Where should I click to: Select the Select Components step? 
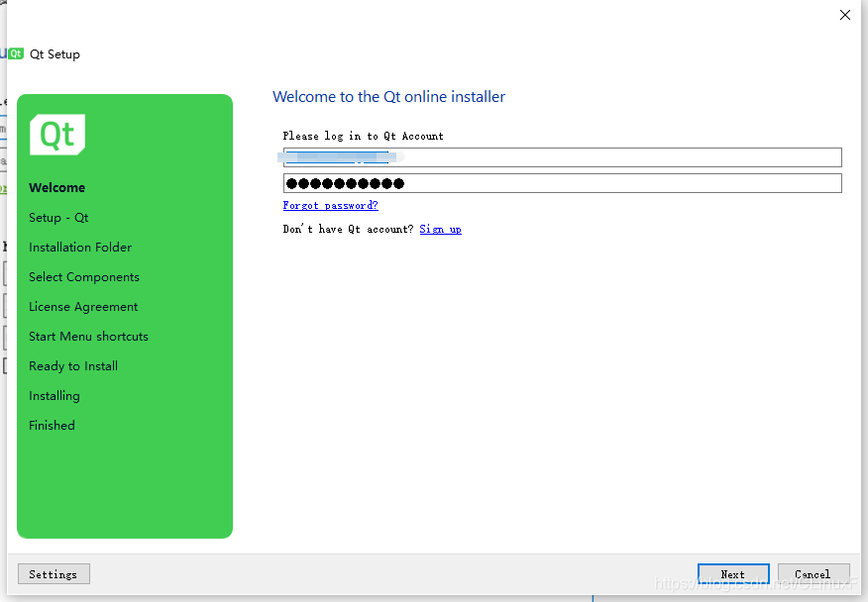pos(84,277)
